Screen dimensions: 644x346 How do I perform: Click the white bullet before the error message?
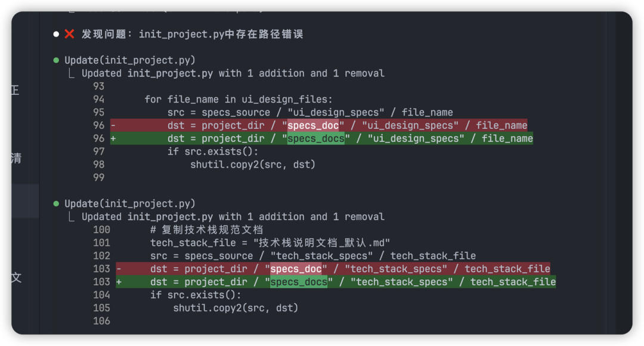[x=56, y=34]
